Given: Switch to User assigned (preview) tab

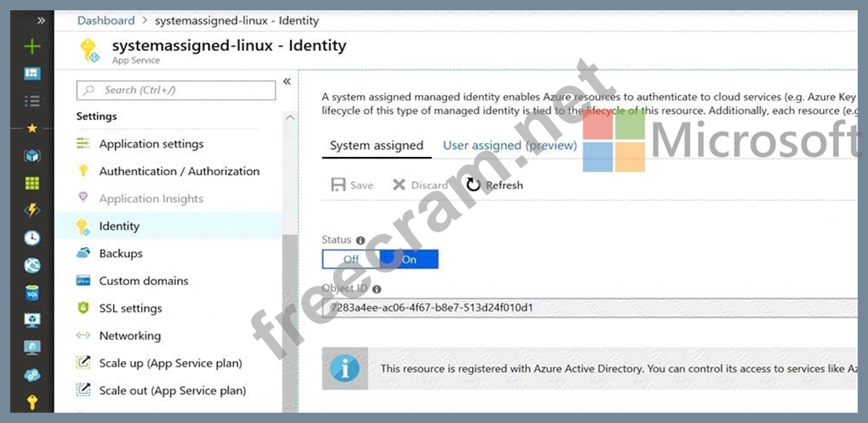Looking at the screenshot, I should pos(510,146).
